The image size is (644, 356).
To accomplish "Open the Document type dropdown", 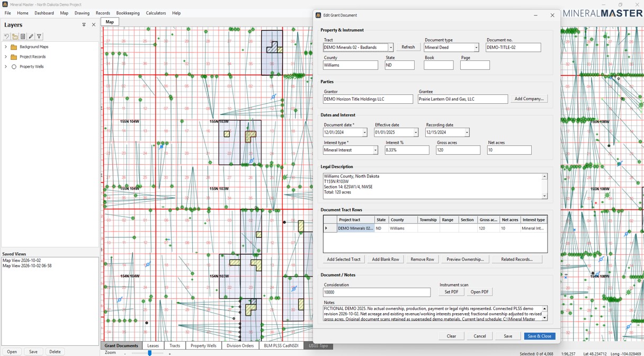I will click(x=476, y=48).
